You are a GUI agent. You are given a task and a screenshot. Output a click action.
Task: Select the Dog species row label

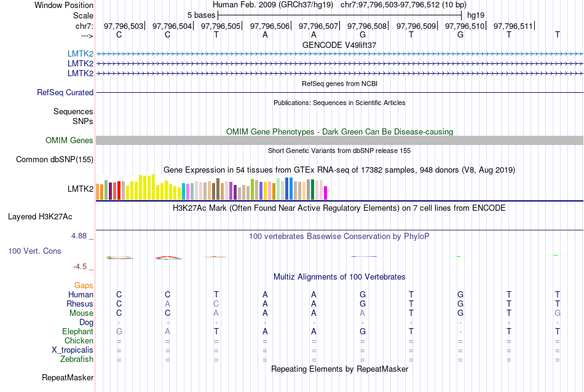[87, 323]
